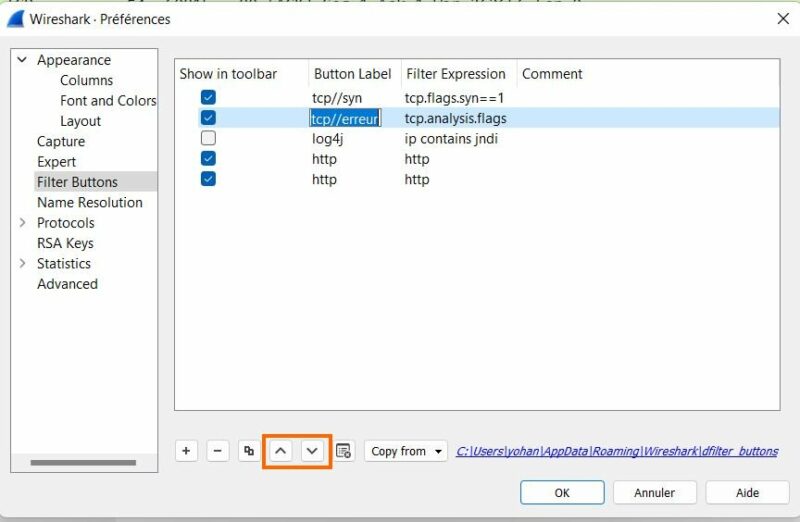800x522 pixels.
Task: Uncheck toolbar checkbox for tcp//erreur
Action: pos(208,117)
